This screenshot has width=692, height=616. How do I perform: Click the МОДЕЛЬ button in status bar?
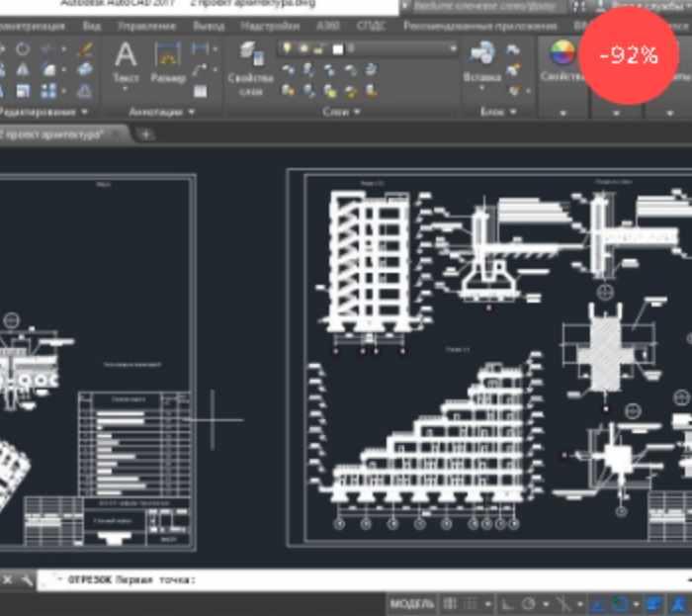pos(411,603)
